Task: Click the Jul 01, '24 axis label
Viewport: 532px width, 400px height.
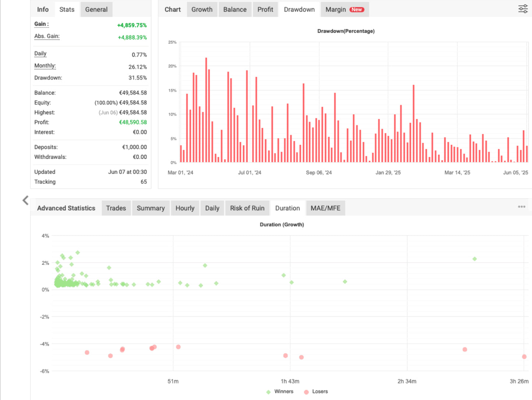Action: click(x=250, y=172)
